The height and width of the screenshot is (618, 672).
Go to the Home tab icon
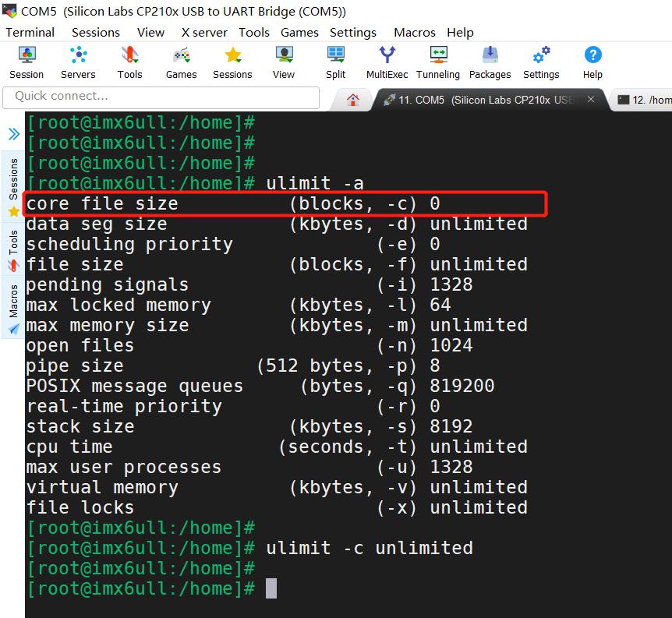(353, 100)
